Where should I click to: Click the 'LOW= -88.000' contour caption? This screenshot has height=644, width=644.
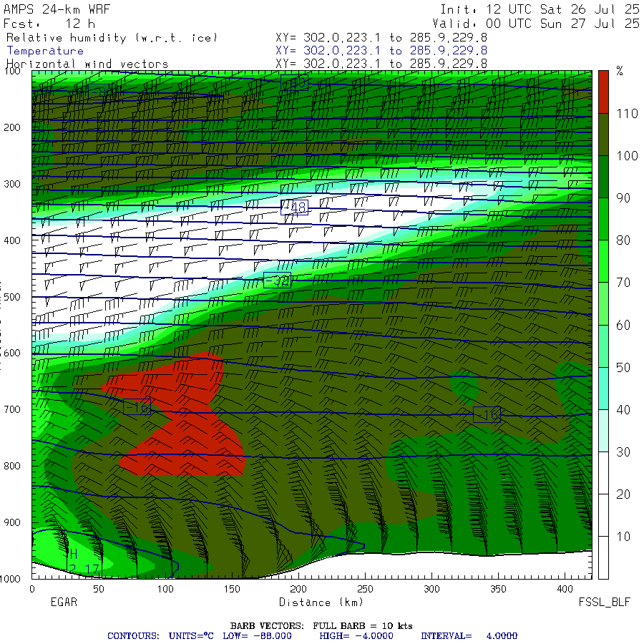(x=257, y=636)
